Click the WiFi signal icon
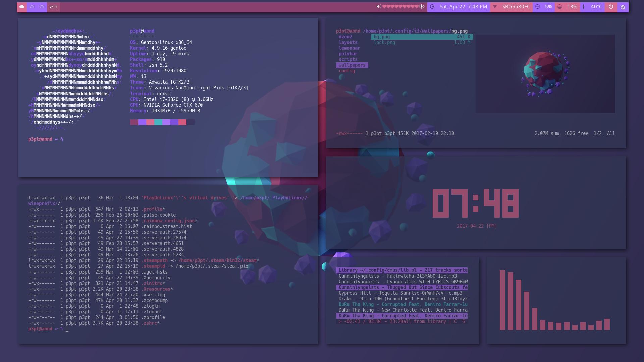644x362 pixels. pyautogui.click(x=495, y=7)
